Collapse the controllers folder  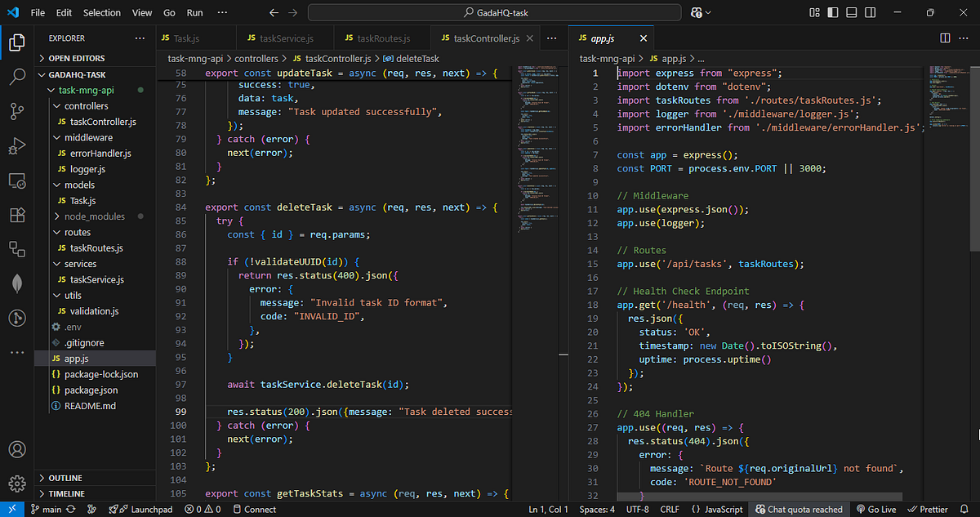click(85, 106)
